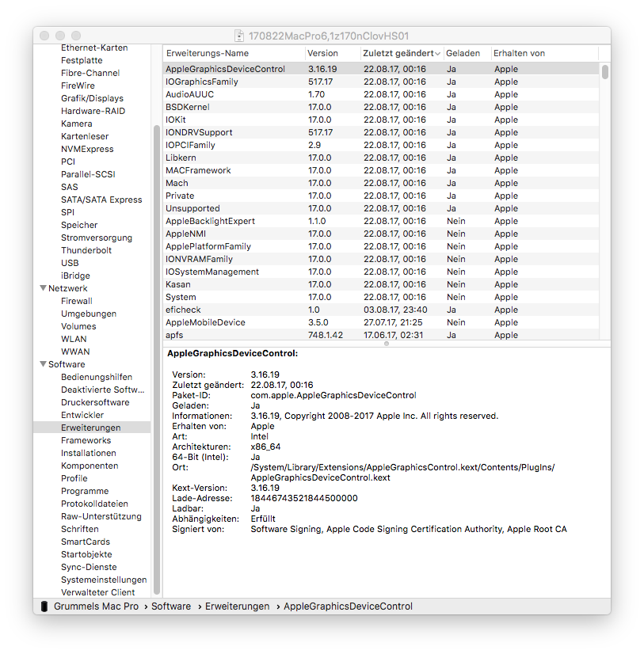The height and width of the screenshot is (654, 644).
Task: Select Libkern extension row
Action: pos(381,158)
